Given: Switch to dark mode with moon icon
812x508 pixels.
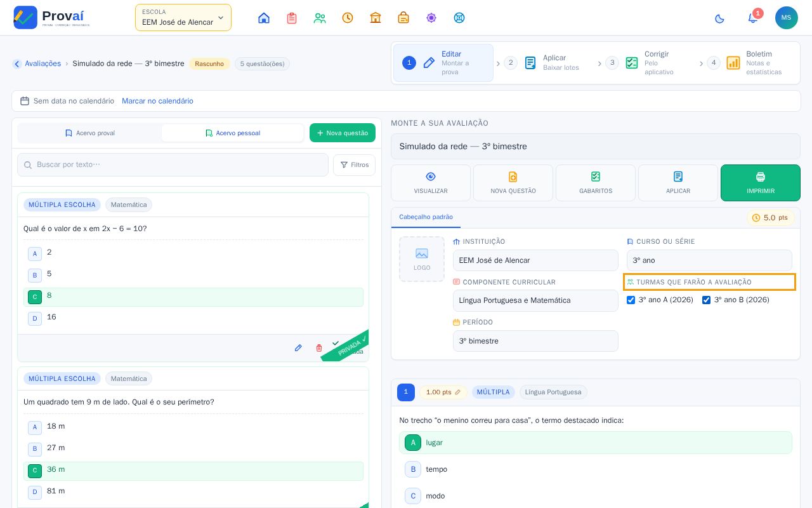Looking at the screenshot, I should click(719, 18).
